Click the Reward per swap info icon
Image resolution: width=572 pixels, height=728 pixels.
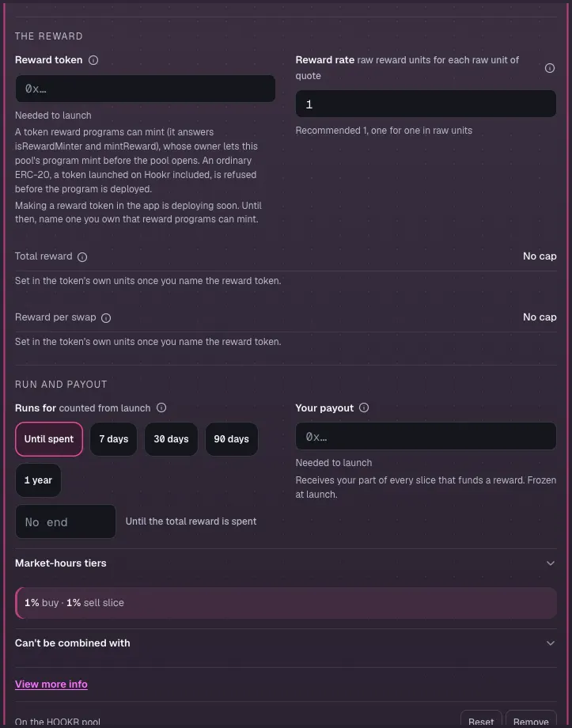[x=106, y=318]
